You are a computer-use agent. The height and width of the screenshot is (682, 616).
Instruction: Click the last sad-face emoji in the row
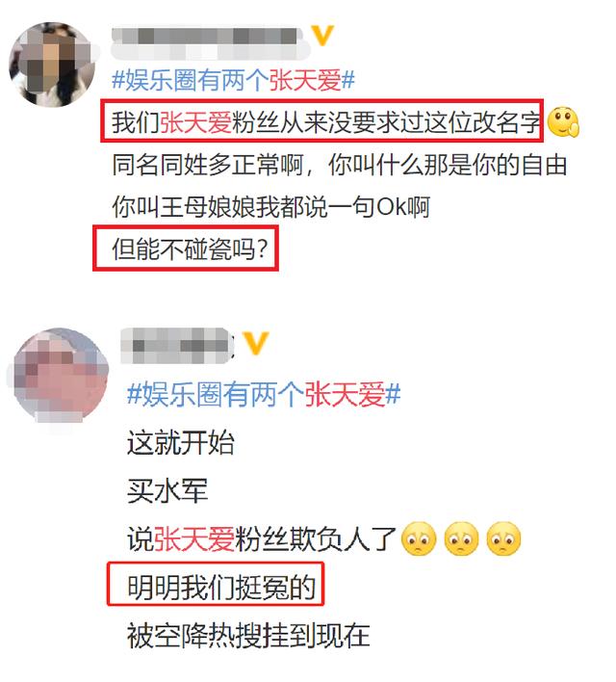(503, 538)
